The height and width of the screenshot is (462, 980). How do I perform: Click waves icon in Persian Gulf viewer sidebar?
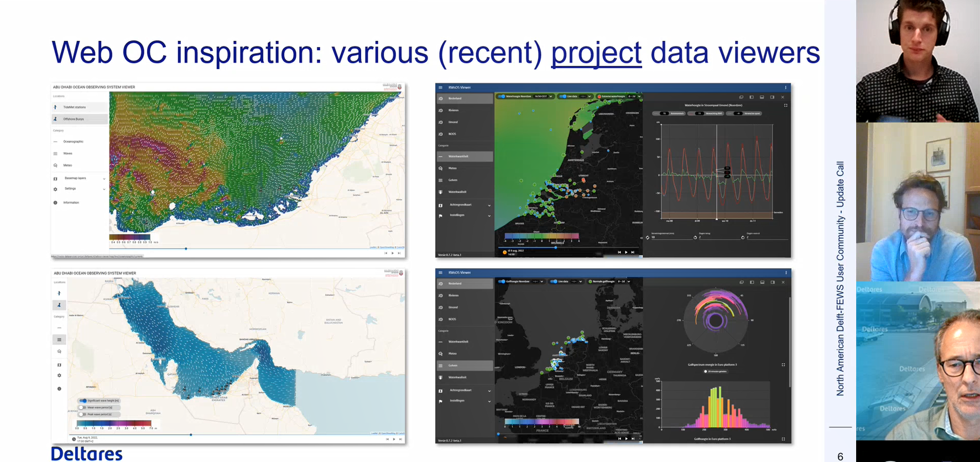coord(59,340)
